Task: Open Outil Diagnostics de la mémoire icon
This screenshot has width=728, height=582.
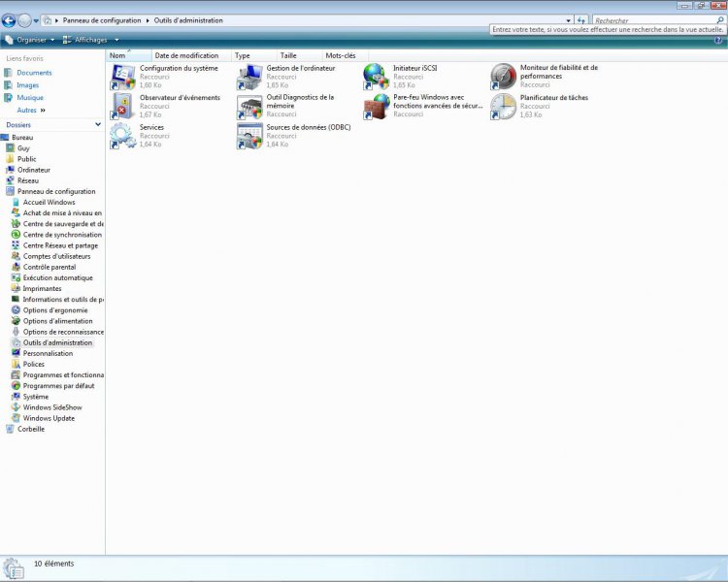Action: (249, 107)
